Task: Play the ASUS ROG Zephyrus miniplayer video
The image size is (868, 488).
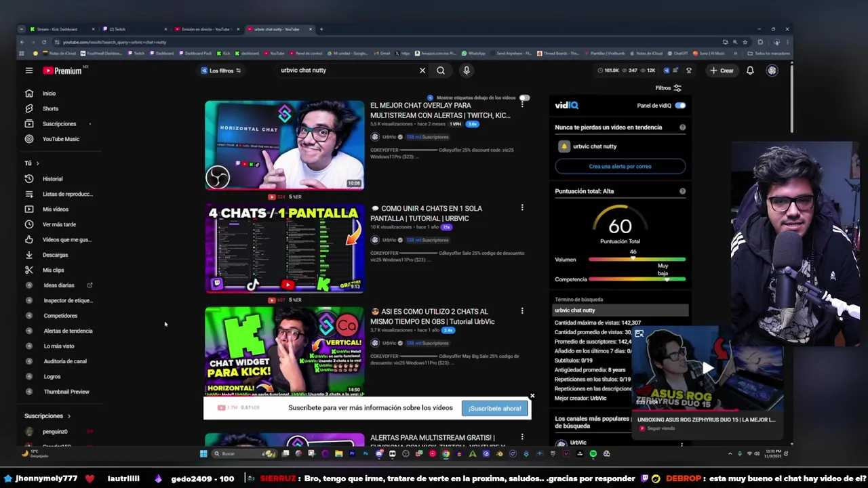Action: click(x=707, y=368)
